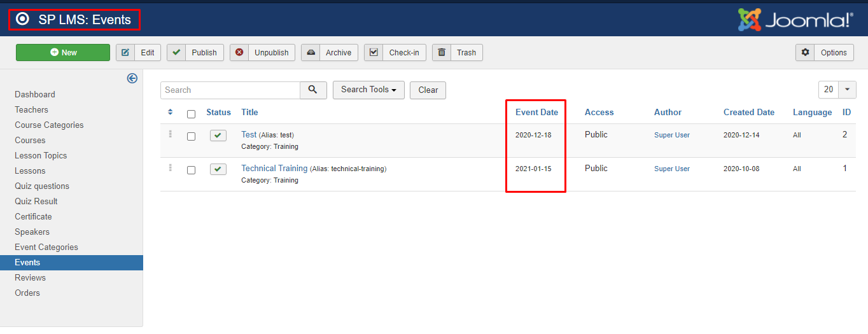Sort by the ordering arrows column header
Viewport: 868px width, 334px height.
[x=170, y=113]
